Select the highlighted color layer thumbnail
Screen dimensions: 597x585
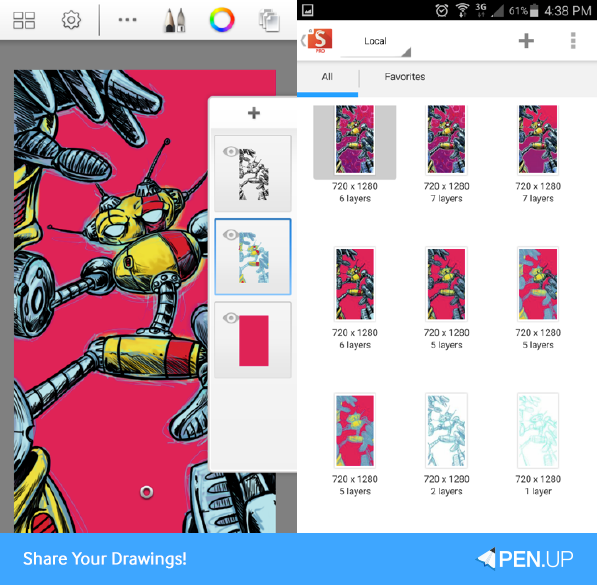click(x=254, y=257)
